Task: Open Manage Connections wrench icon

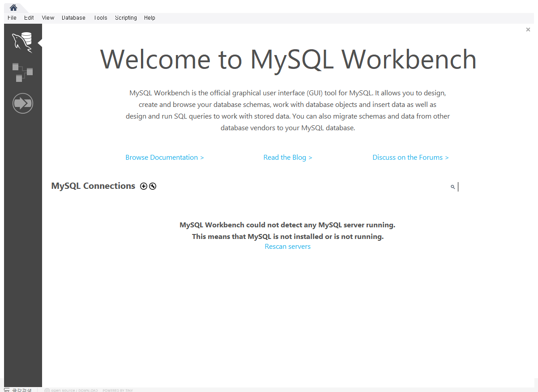Action: coord(153,186)
